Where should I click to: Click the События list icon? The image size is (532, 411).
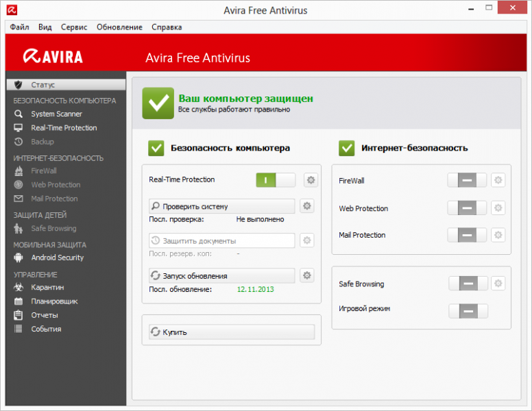19,329
